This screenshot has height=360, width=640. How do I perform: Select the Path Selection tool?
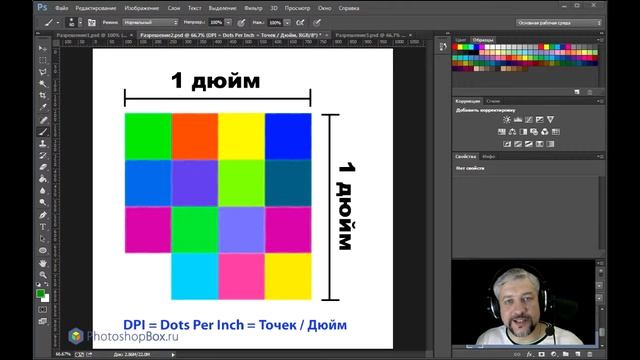[42, 238]
